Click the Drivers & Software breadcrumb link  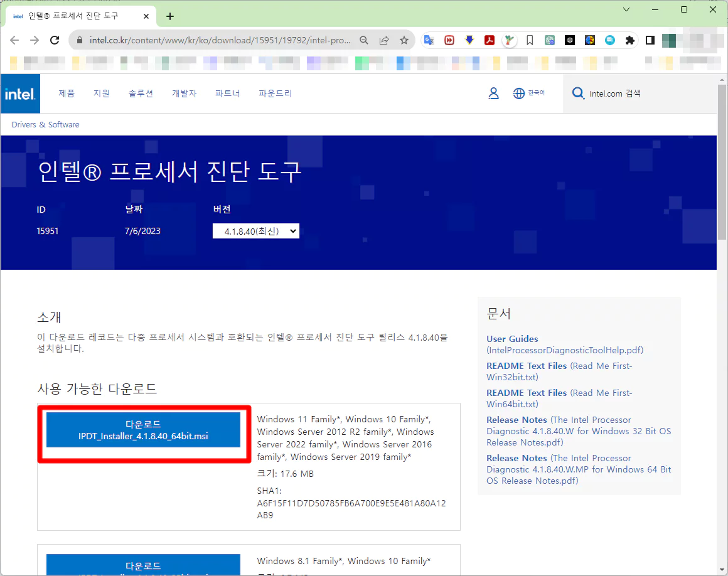pyautogui.click(x=45, y=124)
